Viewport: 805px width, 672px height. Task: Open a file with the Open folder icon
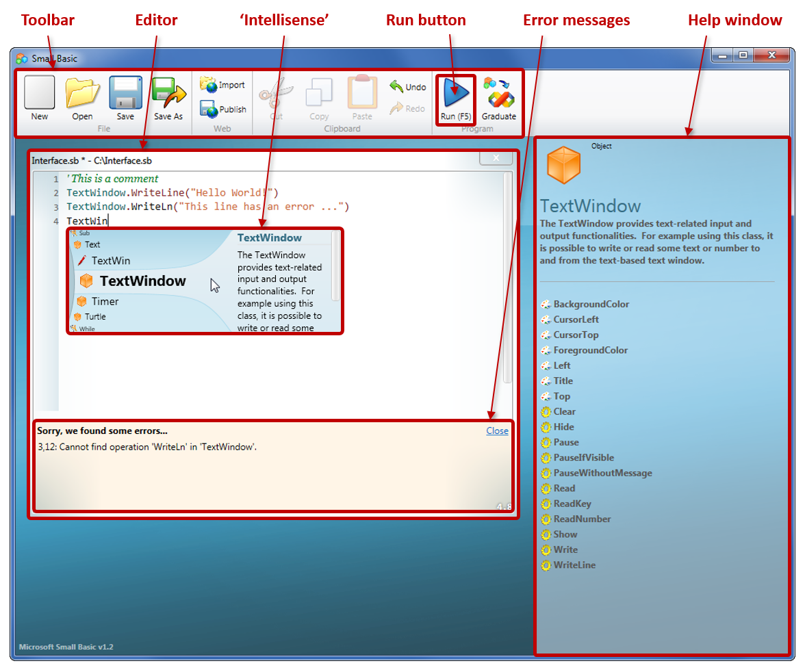(82, 93)
